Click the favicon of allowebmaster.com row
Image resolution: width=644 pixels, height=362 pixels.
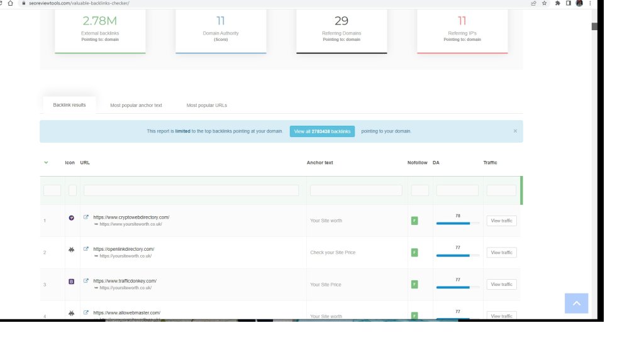(72, 313)
